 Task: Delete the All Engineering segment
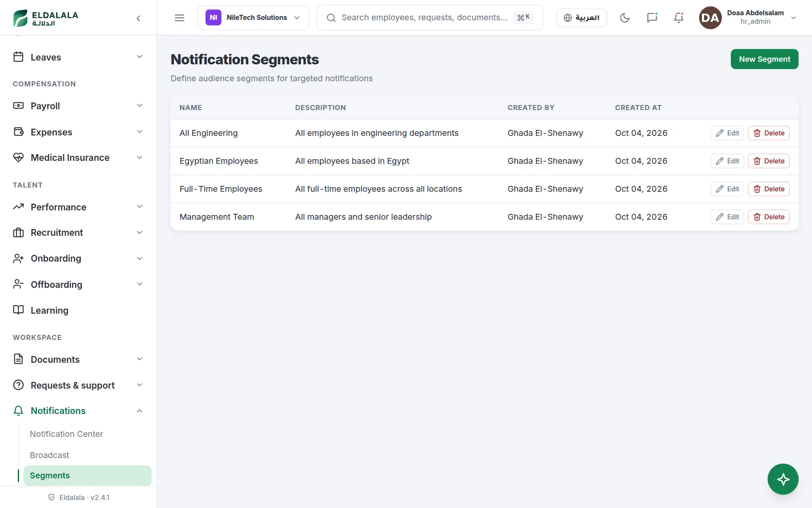(768, 133)
